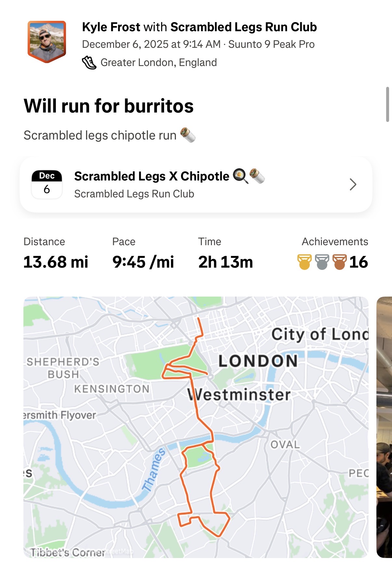
Task: Open the Kyle Frost profile link
Action: (x=111, y=27)
